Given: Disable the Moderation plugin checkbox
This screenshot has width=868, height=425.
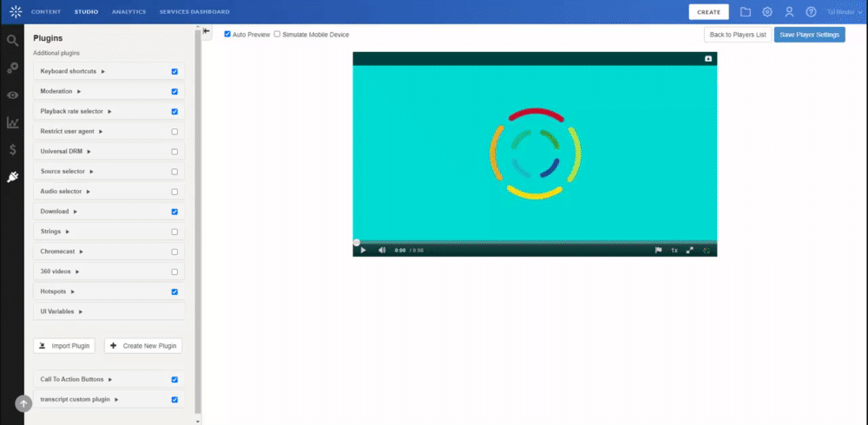Looking at the screenshot, I should pyautogui.click(x=174, y=91).
